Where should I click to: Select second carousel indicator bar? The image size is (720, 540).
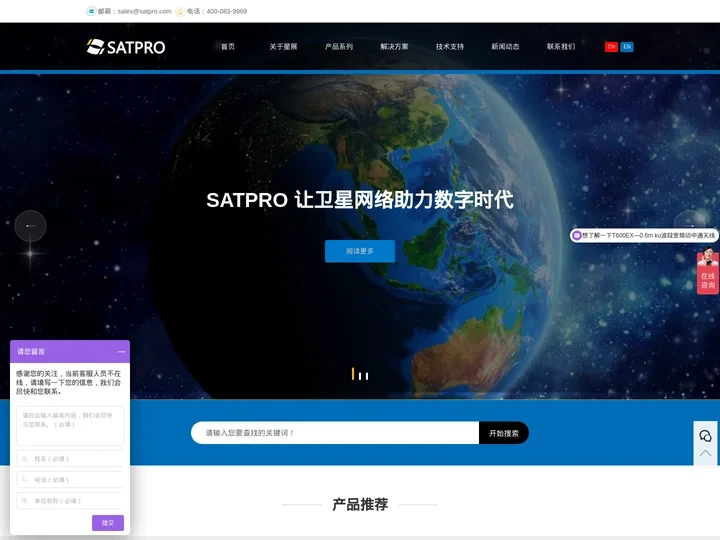(x=360, y=376)
